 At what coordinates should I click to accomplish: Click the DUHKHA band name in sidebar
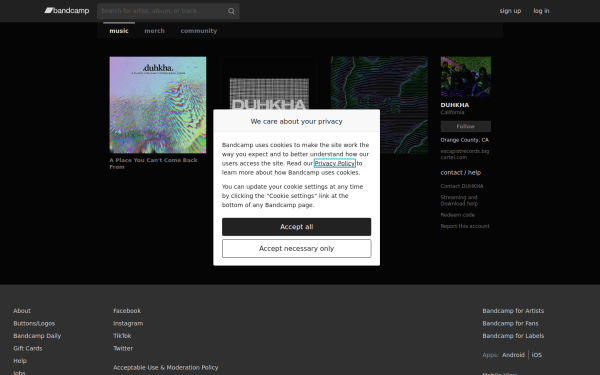(455, 105)
